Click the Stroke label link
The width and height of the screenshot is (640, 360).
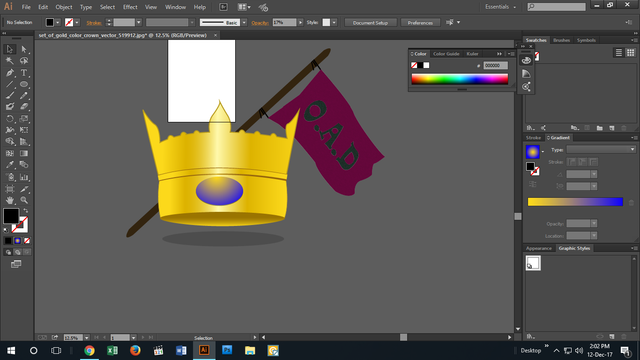coord(94,23)
